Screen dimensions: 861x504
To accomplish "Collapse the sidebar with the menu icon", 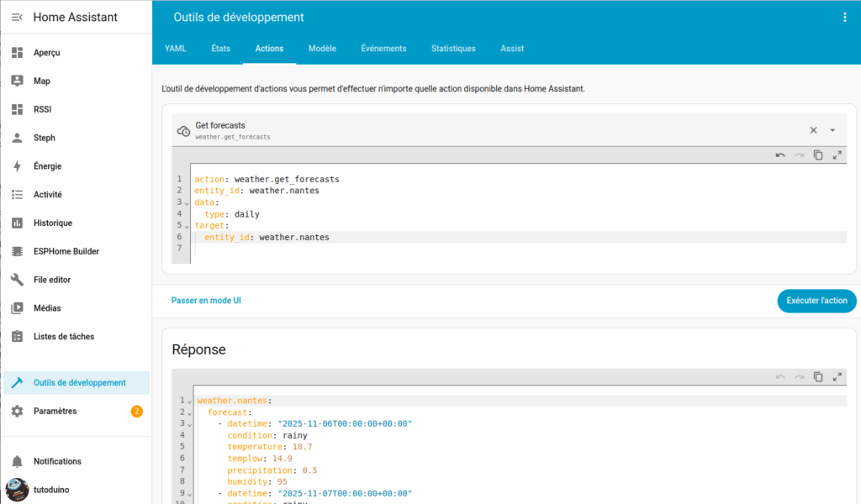I will [x=17, y=17].
